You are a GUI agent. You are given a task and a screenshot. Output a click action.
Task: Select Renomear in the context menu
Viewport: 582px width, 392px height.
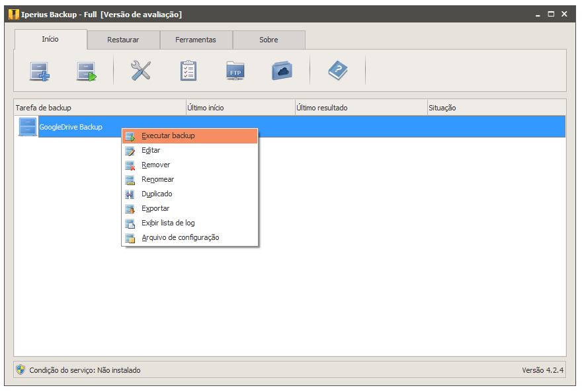pyautogui.click(x=190, y=179)
